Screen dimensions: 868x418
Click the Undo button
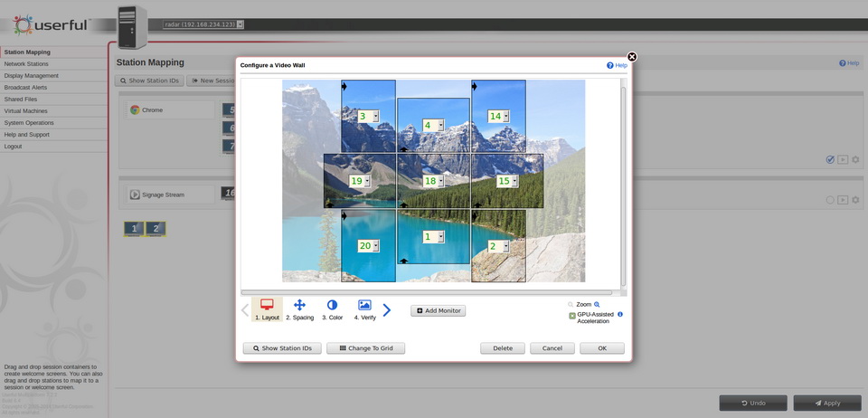753,403
